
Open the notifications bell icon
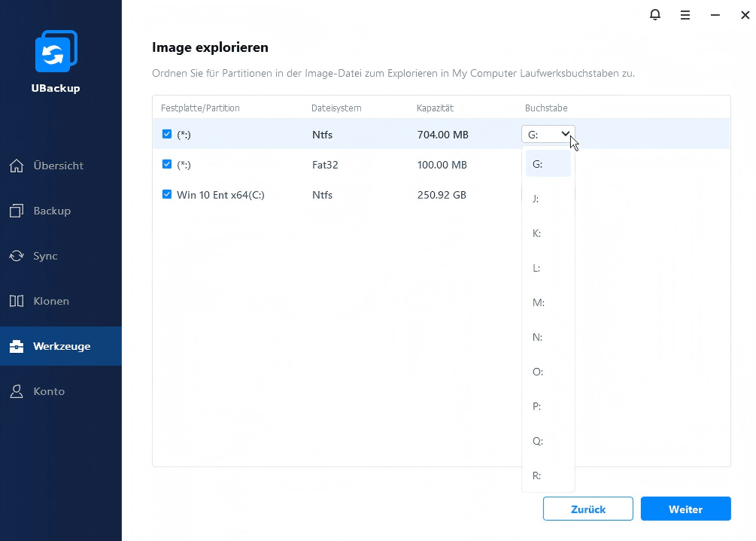pyautogui.click(x=655, y=15)
